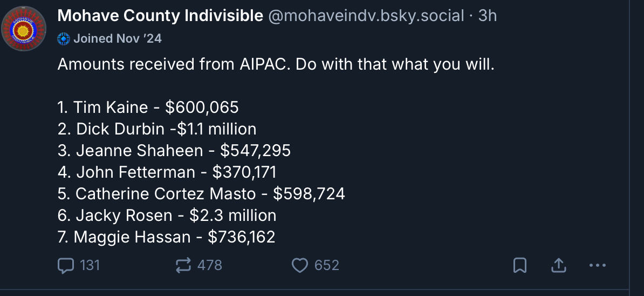
Task: Click the 478 repost count
Action: (209, 265)
